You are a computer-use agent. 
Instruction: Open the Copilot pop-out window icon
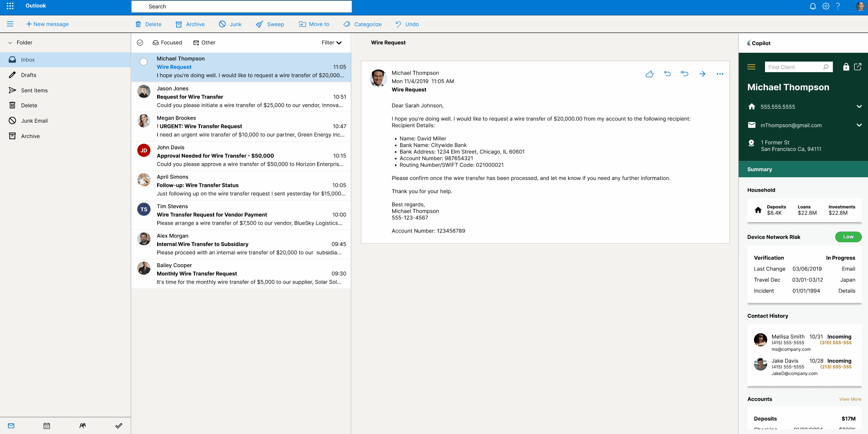tap(857, 67)
